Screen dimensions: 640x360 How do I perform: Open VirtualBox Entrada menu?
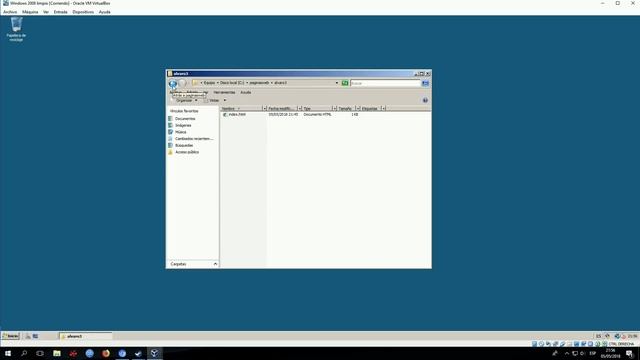60,12
